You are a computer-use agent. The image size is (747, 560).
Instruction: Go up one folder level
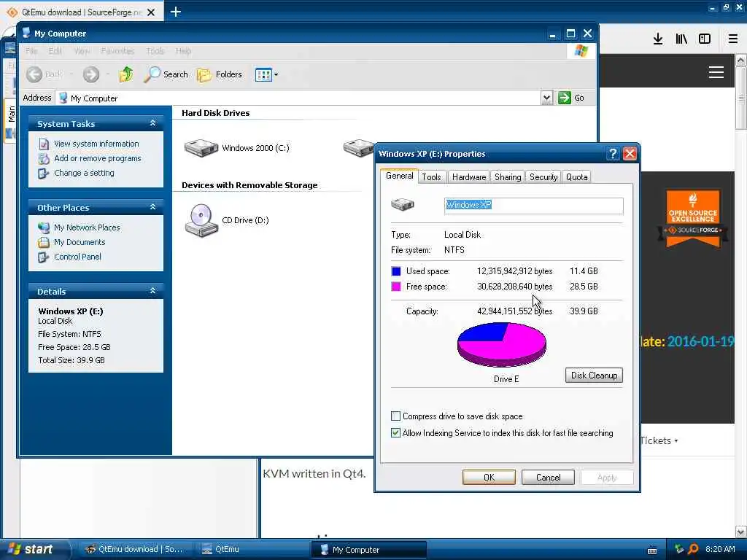(x=126, y=74)
